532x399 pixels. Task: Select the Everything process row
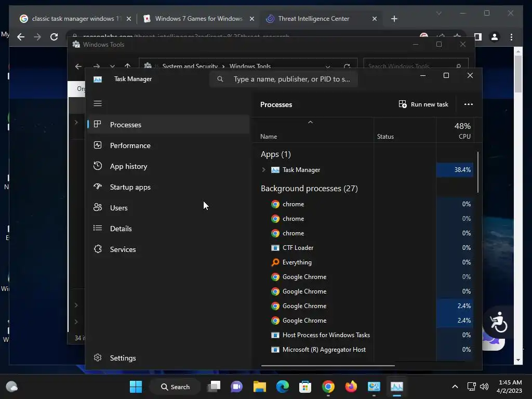[363, 262]
